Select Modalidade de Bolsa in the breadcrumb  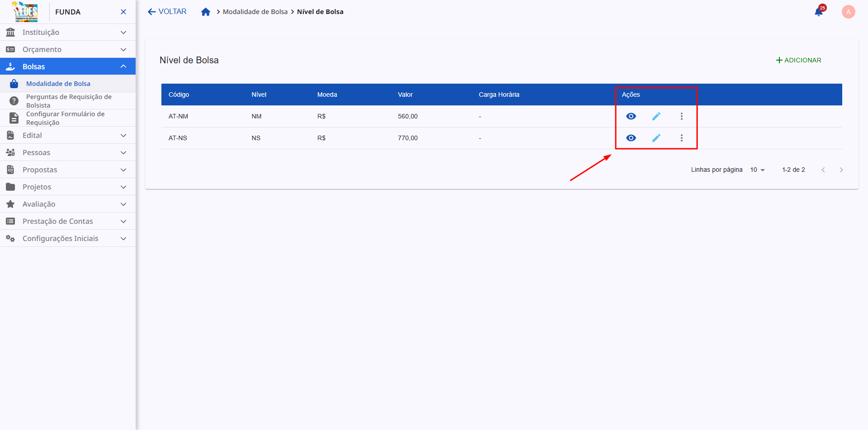pos(255,11)
